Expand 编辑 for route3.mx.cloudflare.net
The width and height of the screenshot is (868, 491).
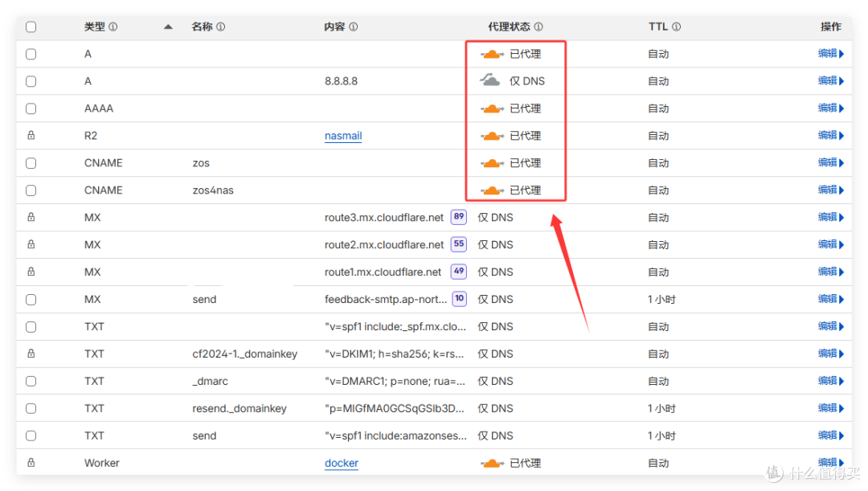coord(831,217)
